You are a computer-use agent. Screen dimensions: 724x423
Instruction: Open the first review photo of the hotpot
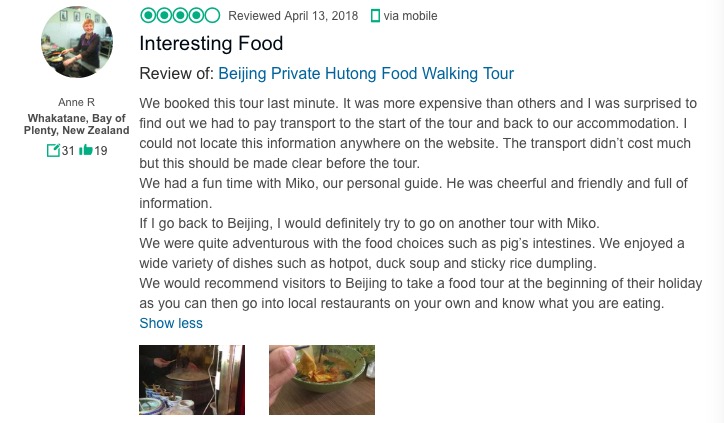pos(192,379)
